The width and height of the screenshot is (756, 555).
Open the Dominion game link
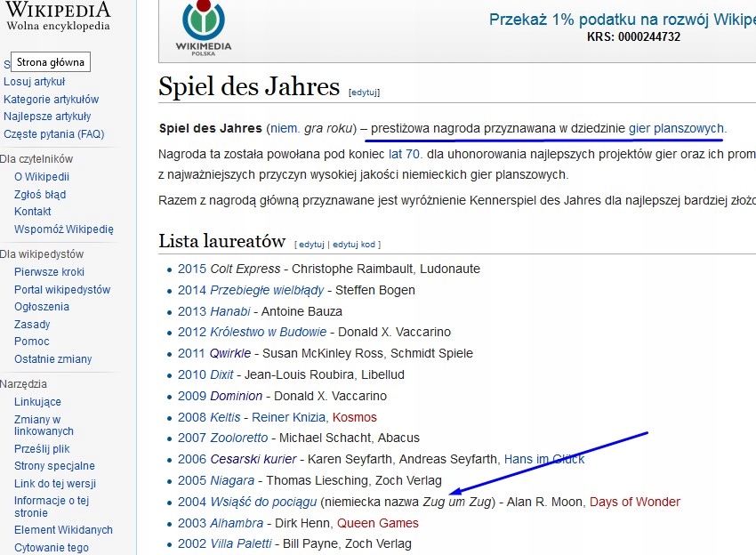coord(237,396)
